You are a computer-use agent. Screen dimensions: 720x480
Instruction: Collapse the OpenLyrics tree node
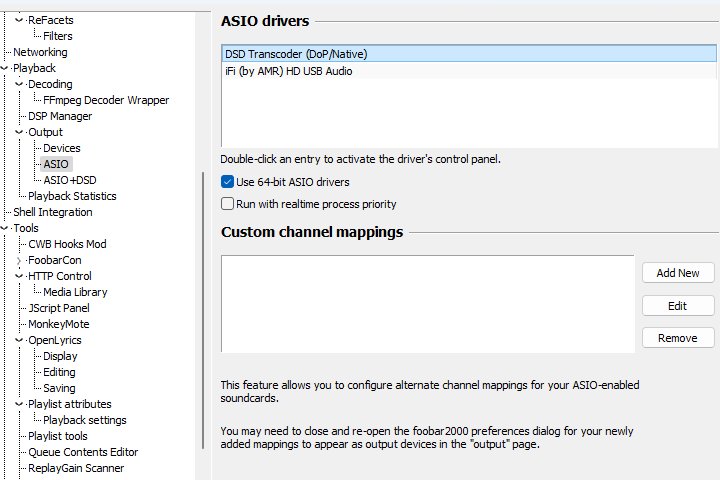pyautogui.click(x=20, y=340)
